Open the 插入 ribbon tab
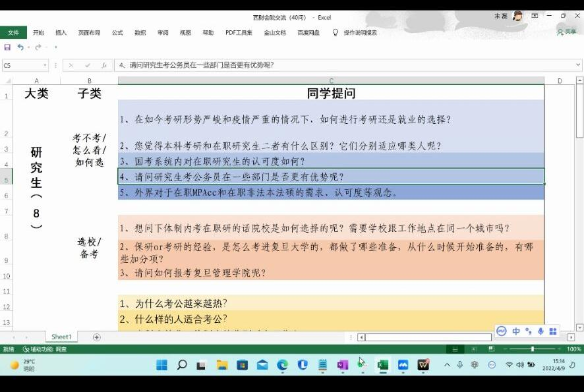Viewport: 584px width, 392px height. point(61,32)
